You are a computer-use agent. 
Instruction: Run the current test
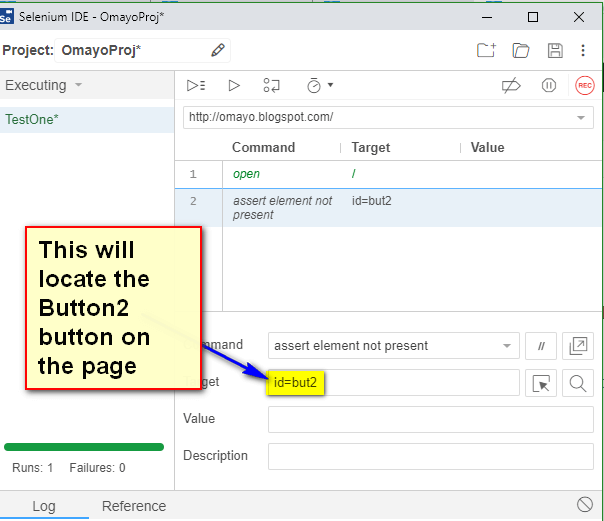click(x=234, y=85)
